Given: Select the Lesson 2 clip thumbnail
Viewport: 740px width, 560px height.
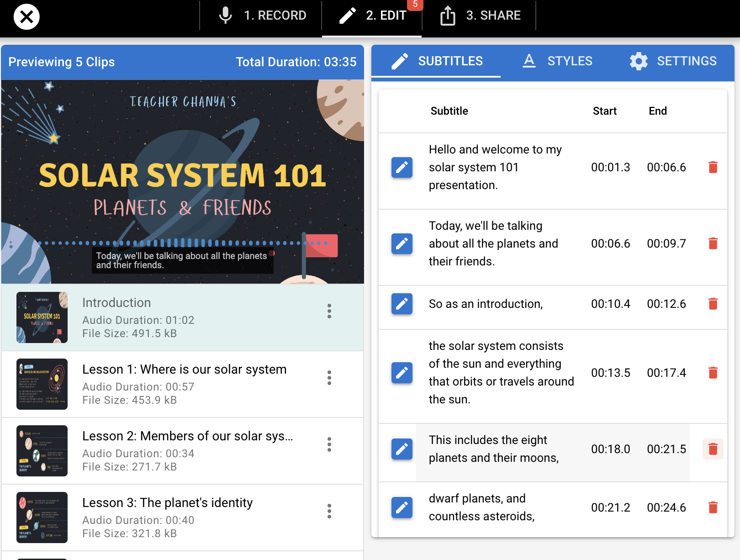Looking at the screenshot, I should click(x=42, y=451).
